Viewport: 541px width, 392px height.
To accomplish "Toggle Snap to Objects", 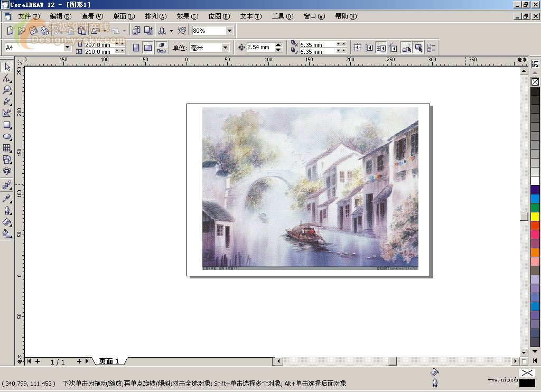I will 381,48.
